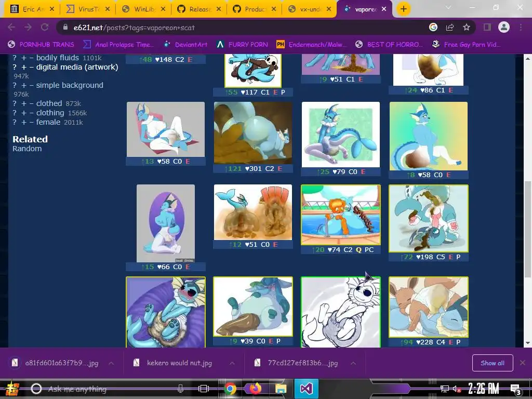
Task: Click the 'clothed' tag link
Action: point(49,103)
